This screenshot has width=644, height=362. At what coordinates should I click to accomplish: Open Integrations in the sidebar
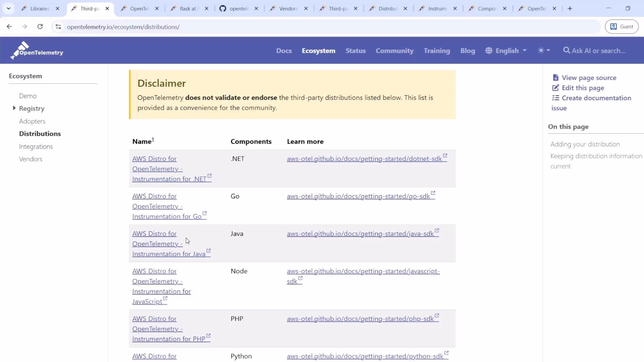point(36,146)
